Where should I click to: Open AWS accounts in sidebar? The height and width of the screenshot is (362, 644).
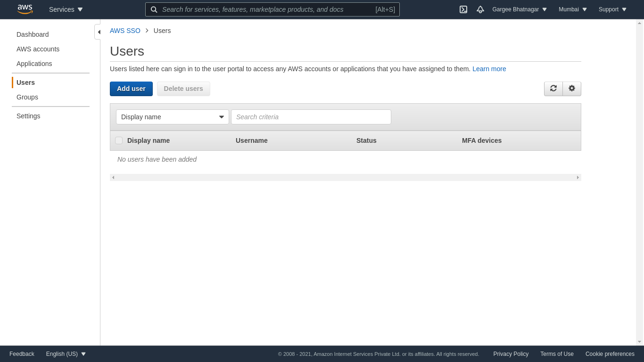(x=38, y=49)
